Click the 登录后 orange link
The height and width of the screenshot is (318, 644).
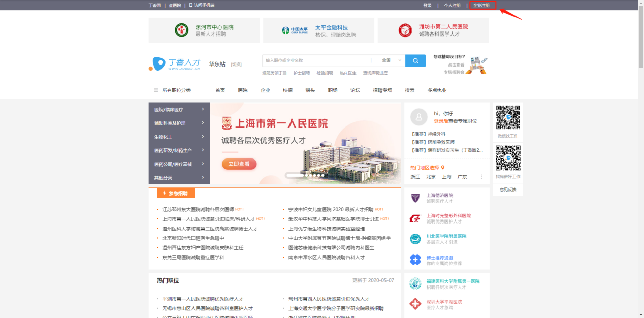(x=441, y=121)
